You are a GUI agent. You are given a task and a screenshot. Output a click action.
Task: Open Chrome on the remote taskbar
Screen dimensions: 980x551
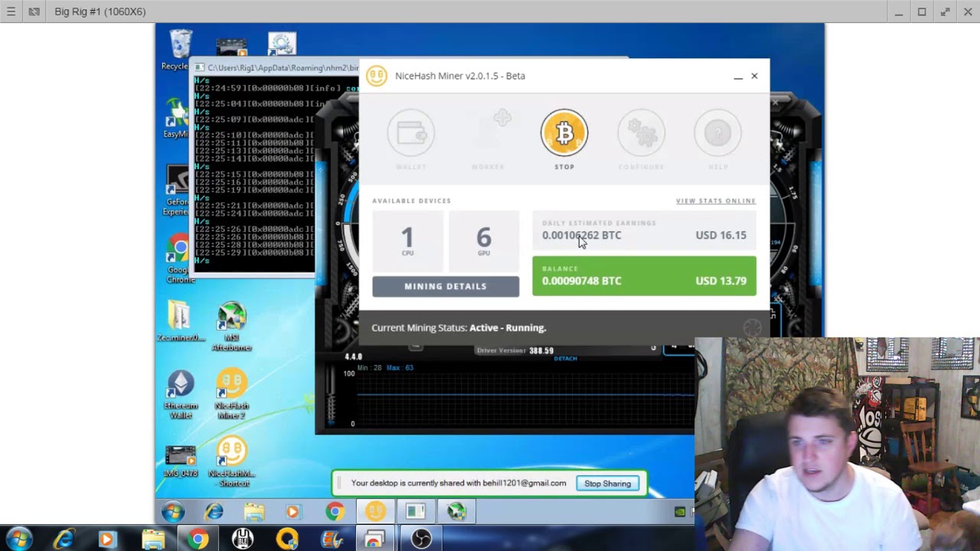click(335, 511)
